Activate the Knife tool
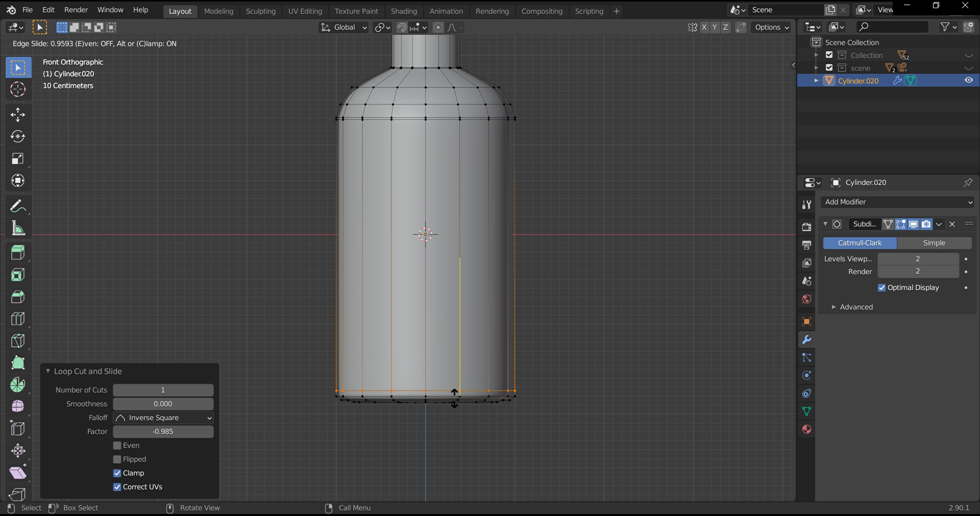This screenshot has width=980, height=516. [18, 341]
